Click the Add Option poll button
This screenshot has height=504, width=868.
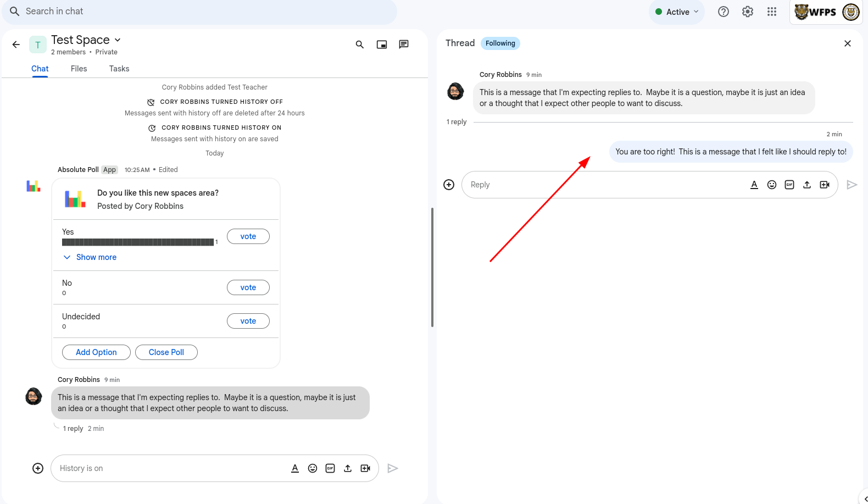[96, 352]
